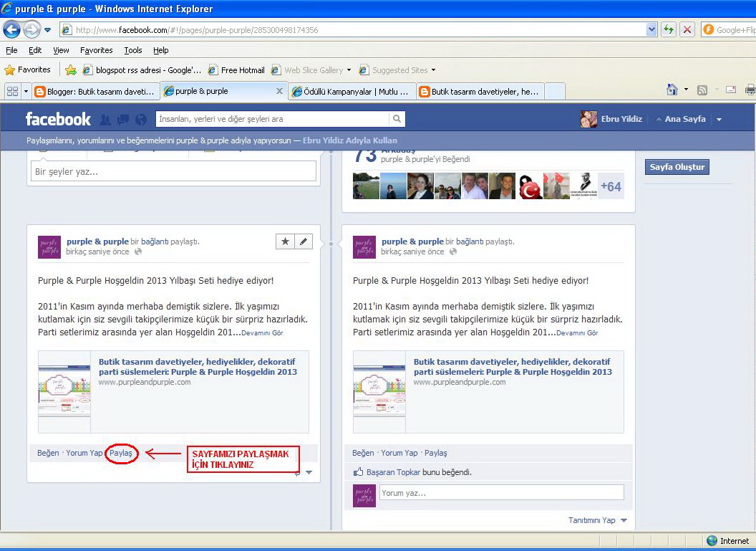Click the Ebru Yildiz Adıyla Kullan link
Viewport: 756px width, 551px height.
pyautogui.click(x=350, y=140)
